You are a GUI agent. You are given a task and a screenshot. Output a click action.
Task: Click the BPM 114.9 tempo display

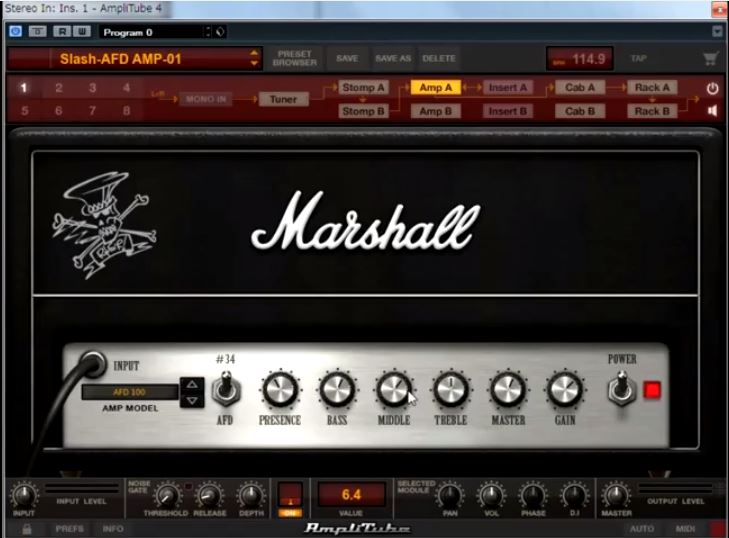579,59
